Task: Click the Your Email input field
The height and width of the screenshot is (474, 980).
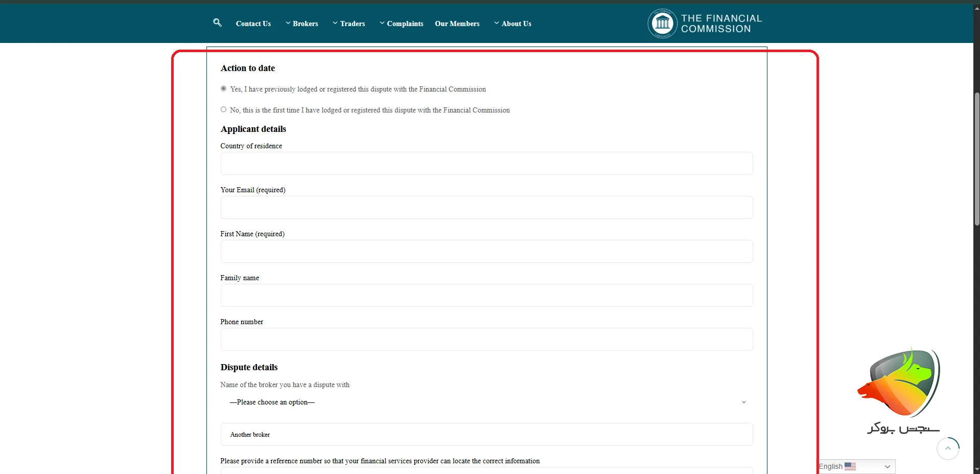Action: coord(486,208)
